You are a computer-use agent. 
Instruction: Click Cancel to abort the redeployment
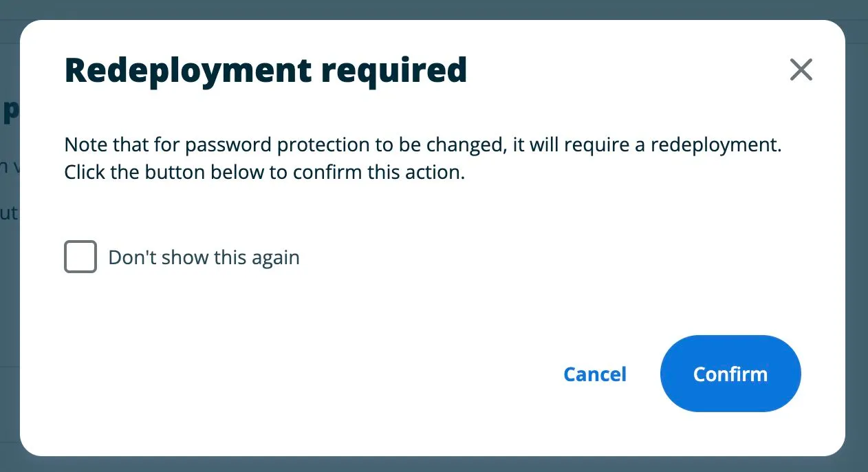point(594,374)
